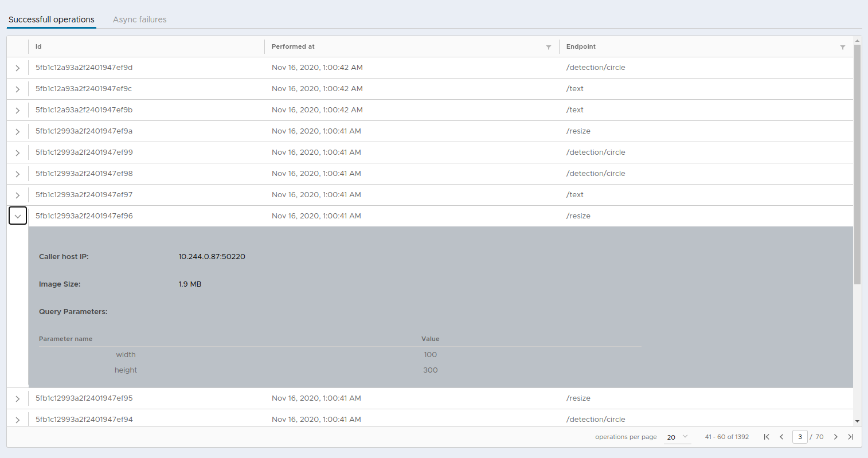
Task: Expand row 5fb1c12a93a2f2401947ef9c details
Action: click(x=18, y=89)
